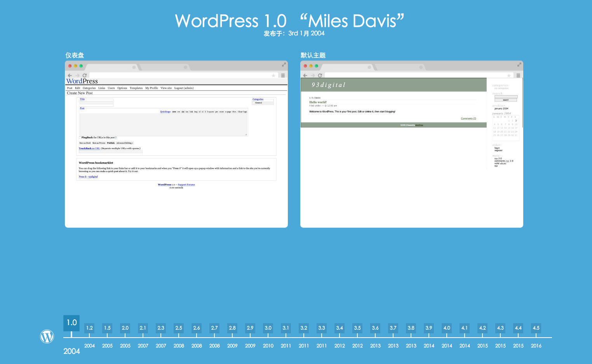Click fullscreen arrows icon in dashboard browser screenshot

coord(284,64)
